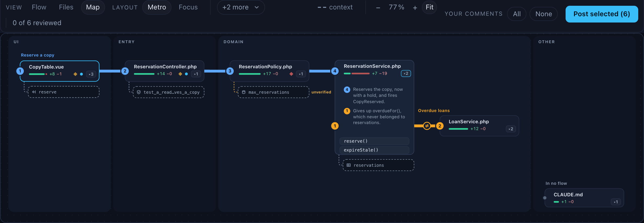Click the Overdue loans flow label
The height and width of the screenshot is (223, 644).
click(434, 111)
